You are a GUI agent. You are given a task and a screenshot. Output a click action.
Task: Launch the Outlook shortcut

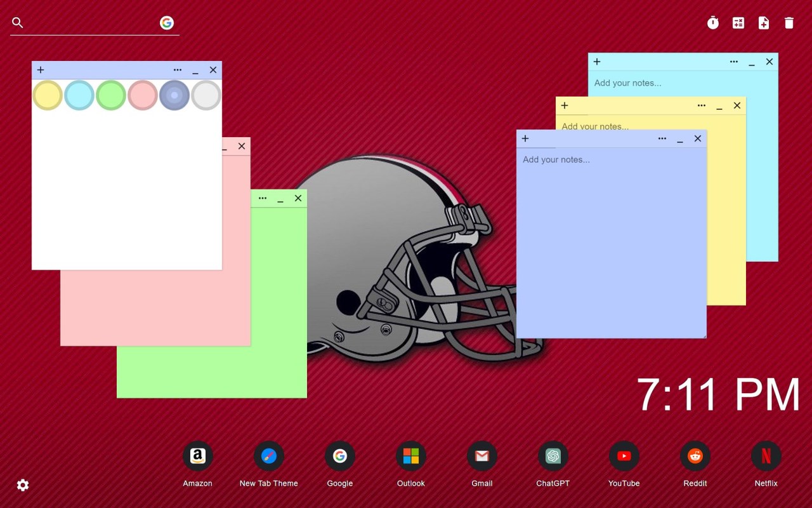411,456
